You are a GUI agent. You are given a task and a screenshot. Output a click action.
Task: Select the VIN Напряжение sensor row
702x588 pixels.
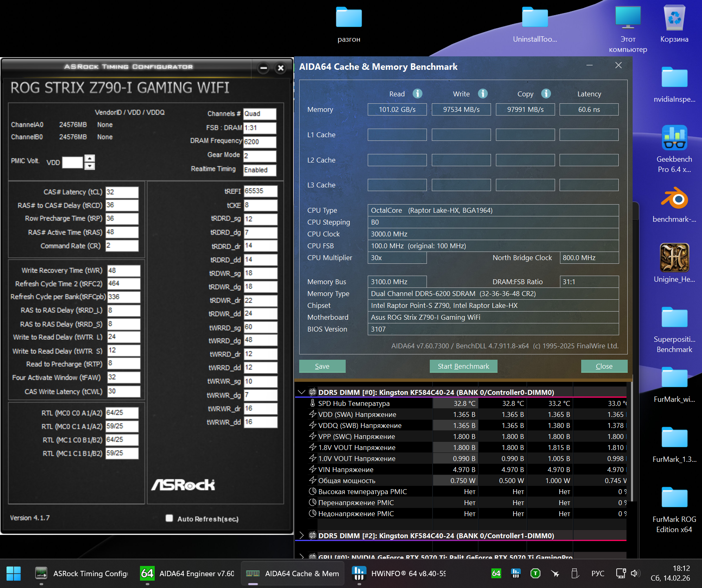click(461, 470)
